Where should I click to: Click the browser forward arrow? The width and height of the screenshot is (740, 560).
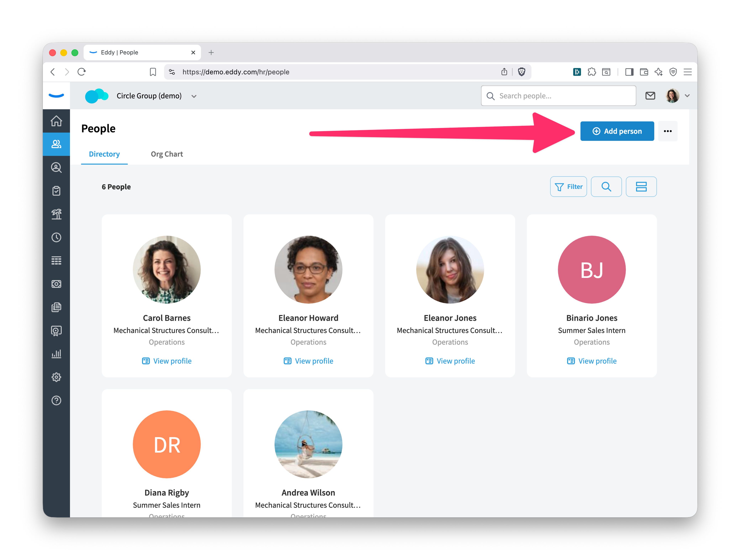tap(67, 72)
